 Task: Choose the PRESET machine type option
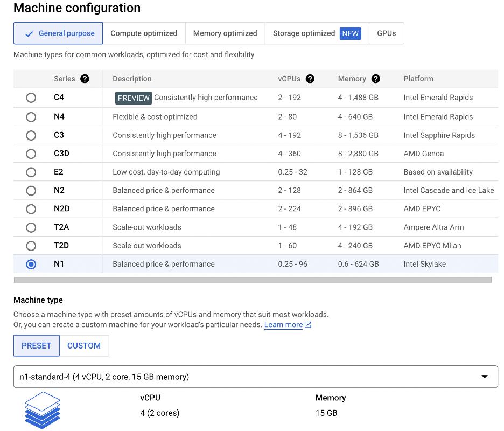[x=36, y=346]
